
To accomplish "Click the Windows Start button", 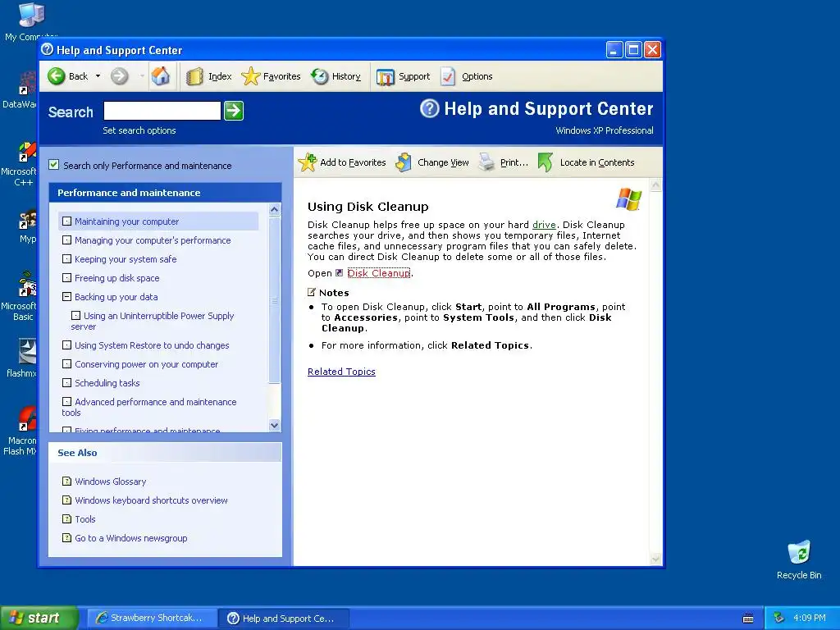I will [x=39, y=618].
